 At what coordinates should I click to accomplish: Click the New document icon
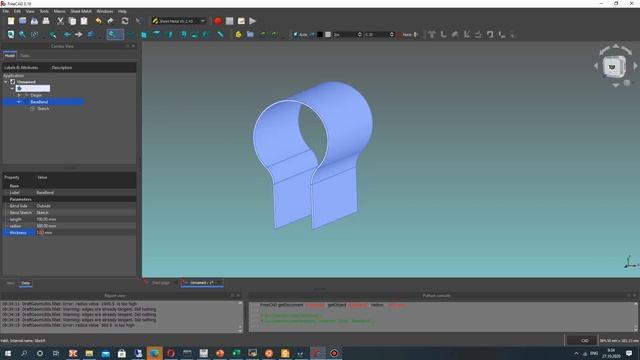click(x=11, y=21)
